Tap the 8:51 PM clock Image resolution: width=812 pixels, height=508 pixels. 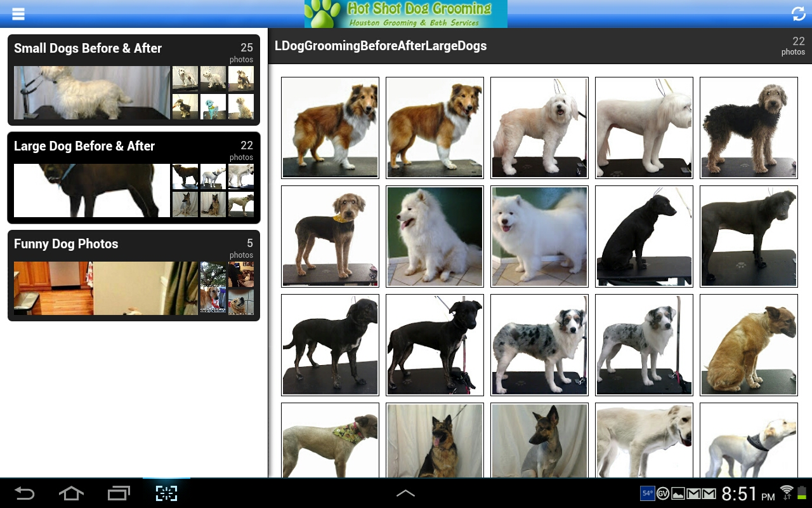[x=748, y=493]
